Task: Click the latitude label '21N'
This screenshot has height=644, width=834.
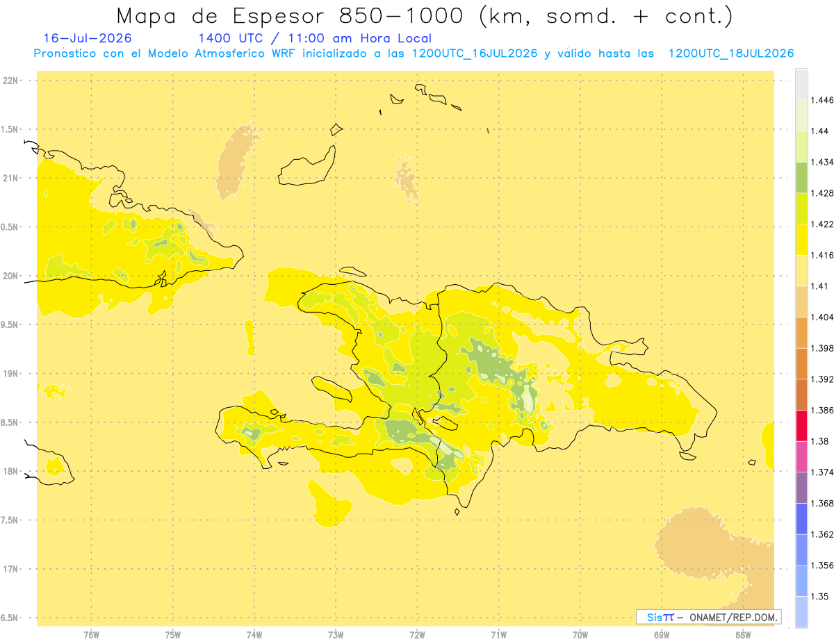Action: [10, 179]
